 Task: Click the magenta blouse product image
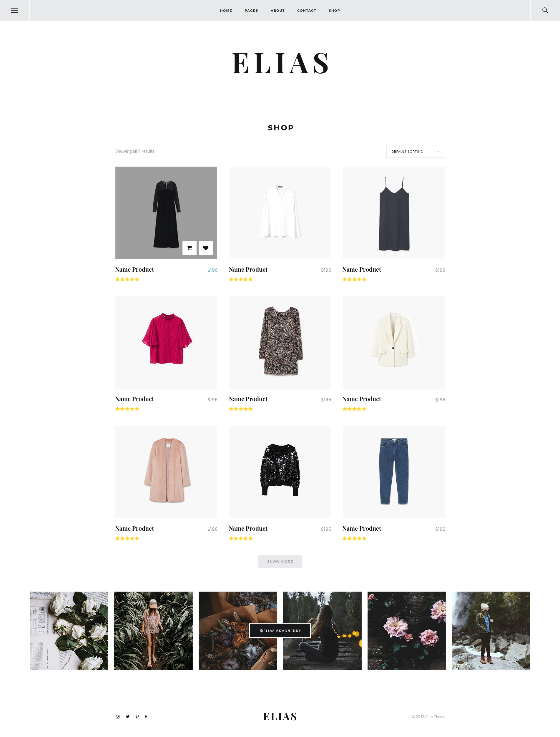(x=166, y=342)
